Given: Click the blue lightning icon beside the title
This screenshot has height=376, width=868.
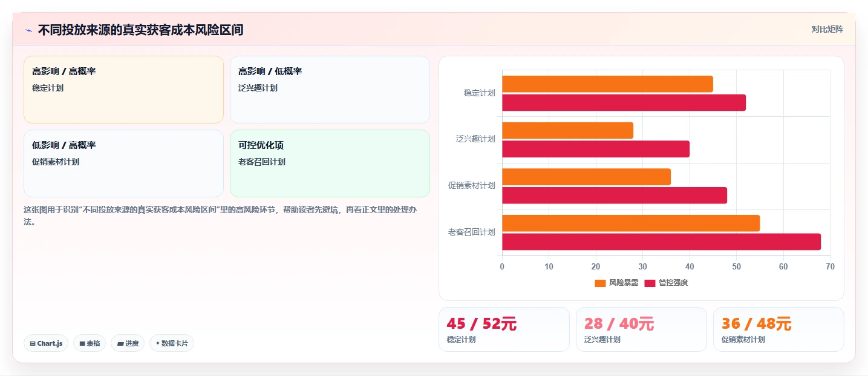Looking at the screenshot, I should (x=28, y=30).
